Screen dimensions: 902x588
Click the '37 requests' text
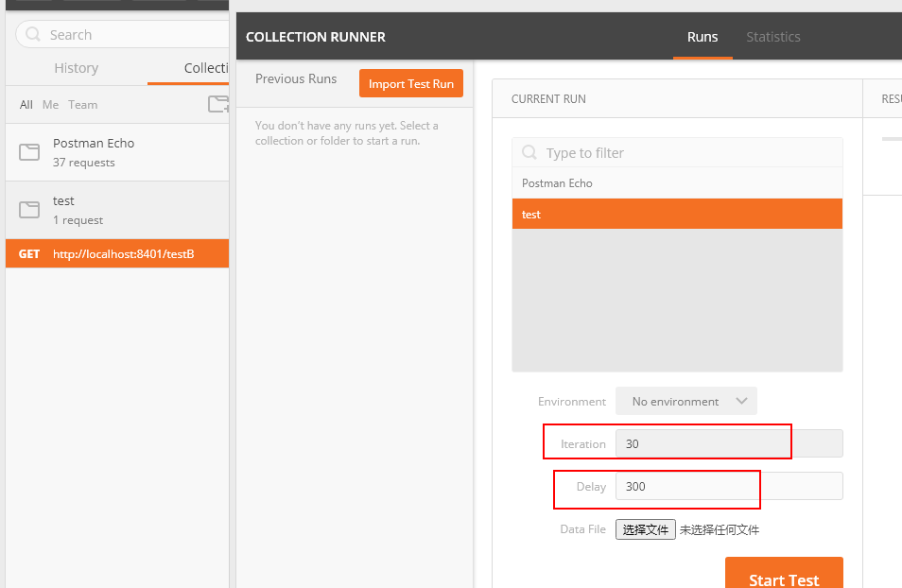(x=84, y=163)
